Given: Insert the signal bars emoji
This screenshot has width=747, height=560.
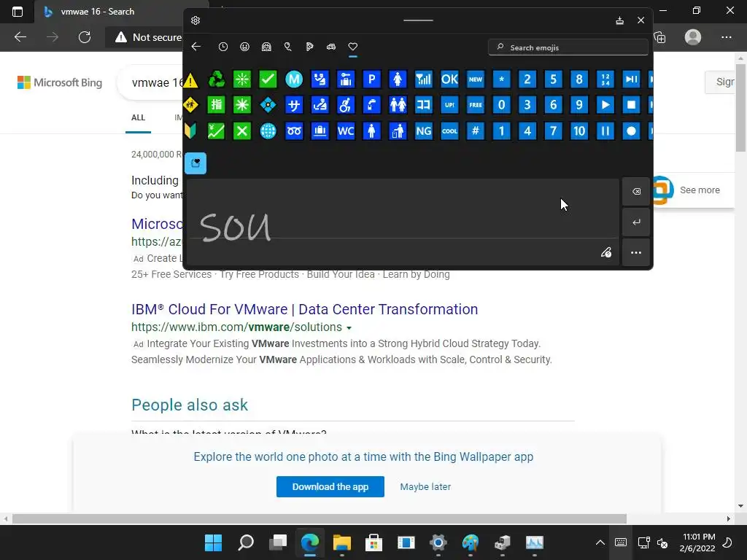Looking at the screenshot, I should click(x=424, y=79).
